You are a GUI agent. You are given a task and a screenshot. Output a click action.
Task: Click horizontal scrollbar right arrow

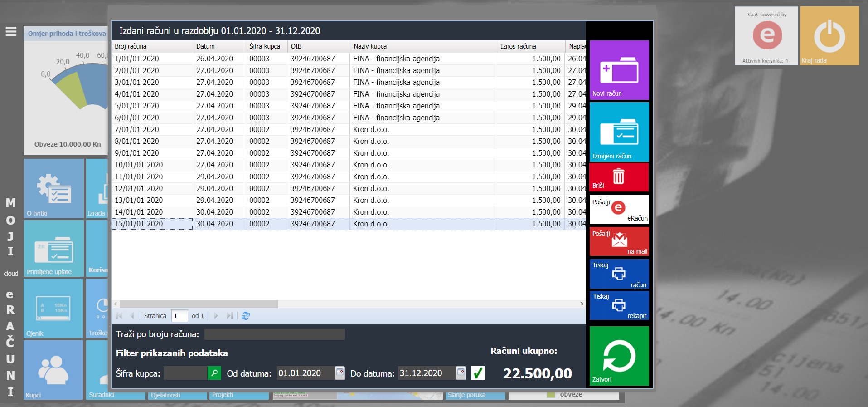point(582,304)
